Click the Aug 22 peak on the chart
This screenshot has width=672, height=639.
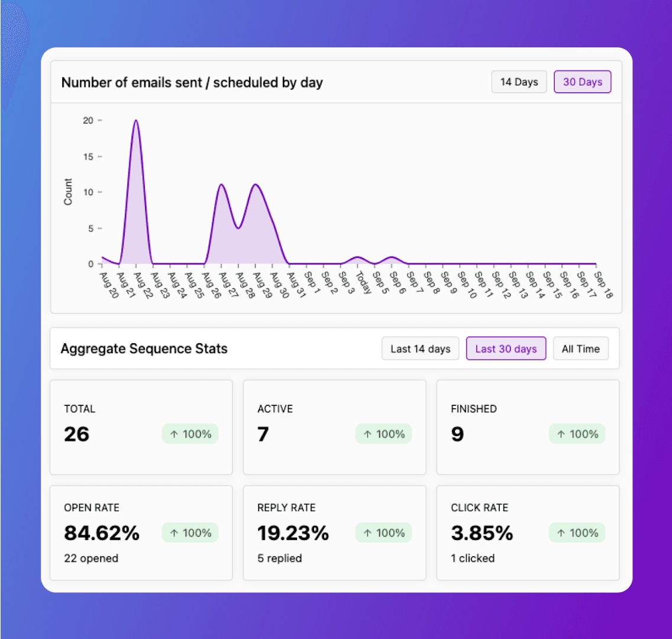(x=136, y=121)
